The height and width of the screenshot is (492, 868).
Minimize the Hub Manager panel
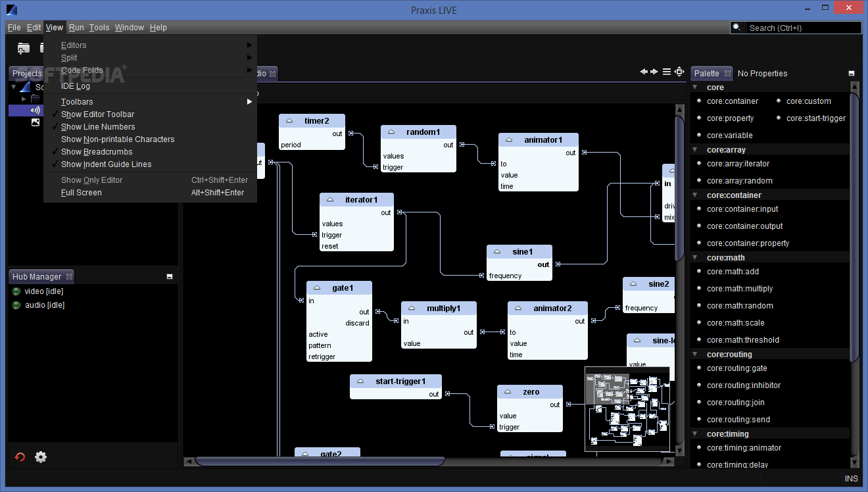click(x=169, y=277)
